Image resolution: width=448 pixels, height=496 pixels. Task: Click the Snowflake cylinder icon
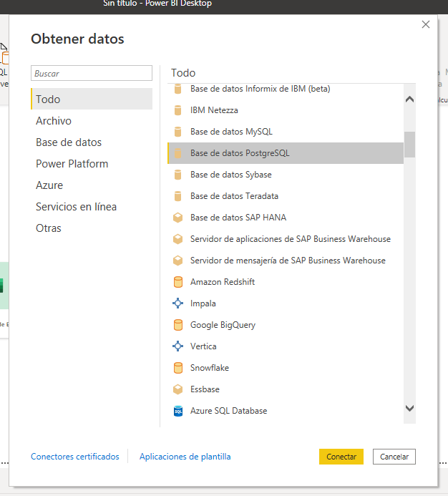coord(178,368)
